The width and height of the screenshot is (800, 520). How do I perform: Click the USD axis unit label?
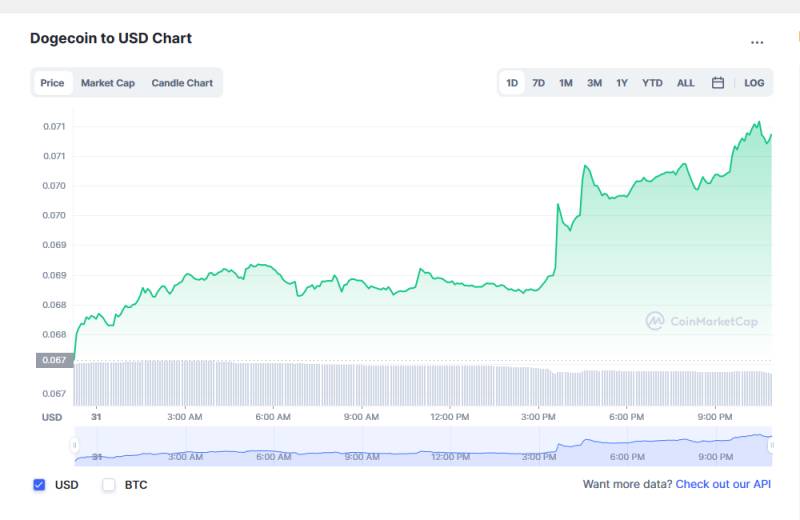coord(52,417)
